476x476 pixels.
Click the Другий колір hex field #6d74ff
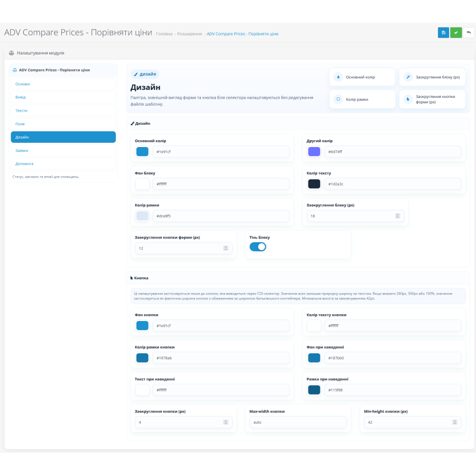(393, 151)
